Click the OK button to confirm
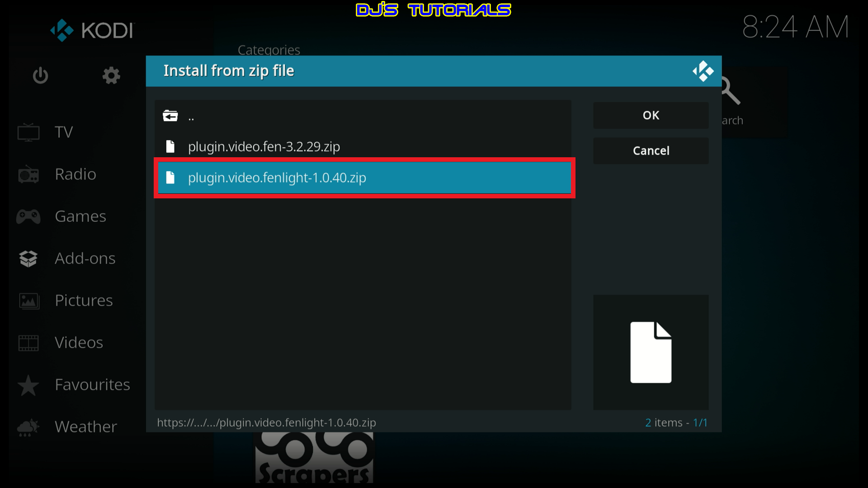Viewport: 868px width, 488px height. pyautogui.click(x=651, y=114)
